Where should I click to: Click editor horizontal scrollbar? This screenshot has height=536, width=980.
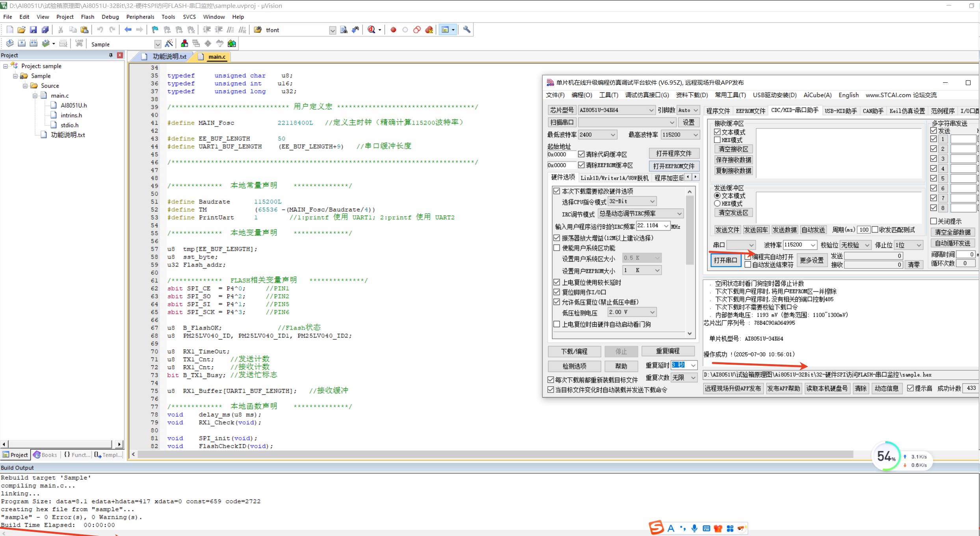pos(495,454)
